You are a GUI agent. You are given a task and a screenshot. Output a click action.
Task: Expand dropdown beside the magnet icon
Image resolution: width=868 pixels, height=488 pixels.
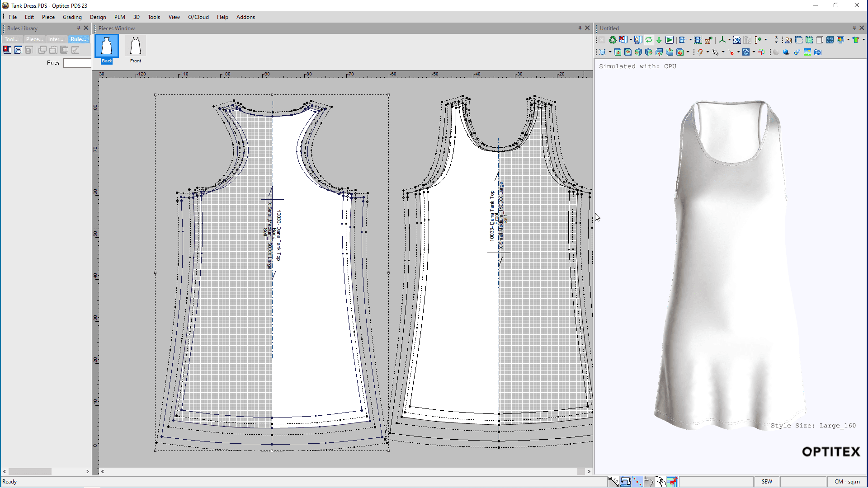point(708,52)
